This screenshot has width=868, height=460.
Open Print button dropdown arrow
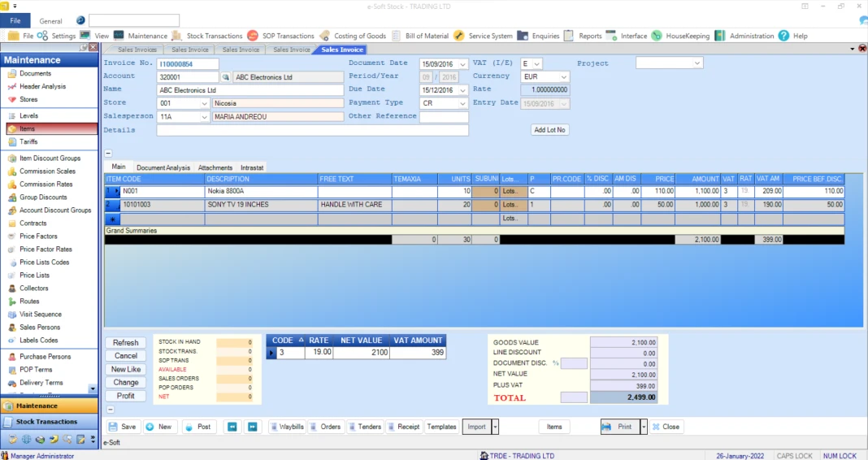coord(643,427)
